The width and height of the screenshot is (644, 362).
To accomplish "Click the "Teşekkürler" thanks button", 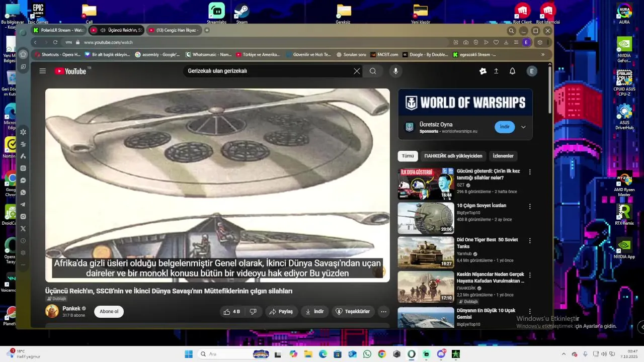I will (353, 312).
